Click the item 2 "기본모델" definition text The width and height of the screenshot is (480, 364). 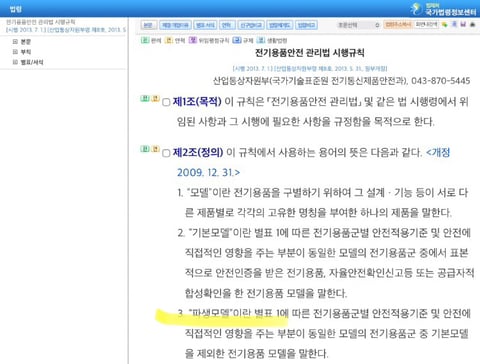click(x=326, y=263)
